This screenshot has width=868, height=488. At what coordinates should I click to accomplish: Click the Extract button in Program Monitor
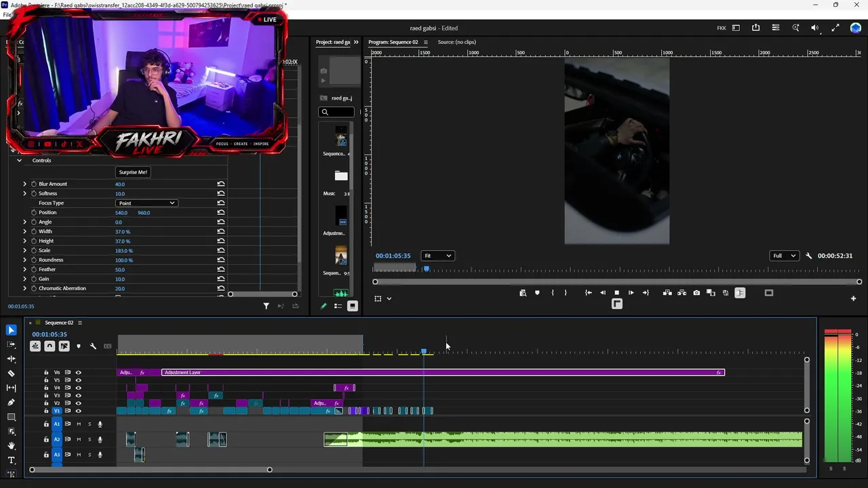tap(682, 293)
